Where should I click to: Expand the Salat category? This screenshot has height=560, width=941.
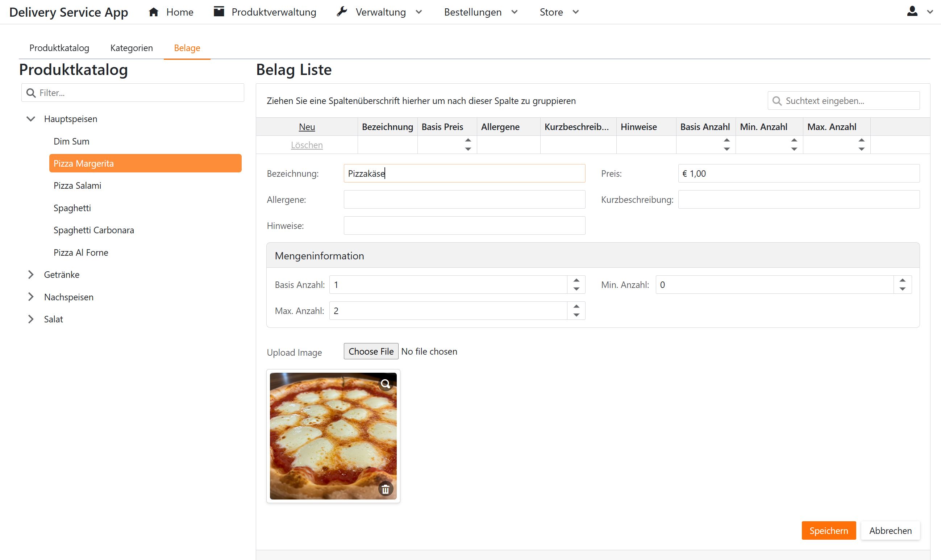tap(30, 319)
